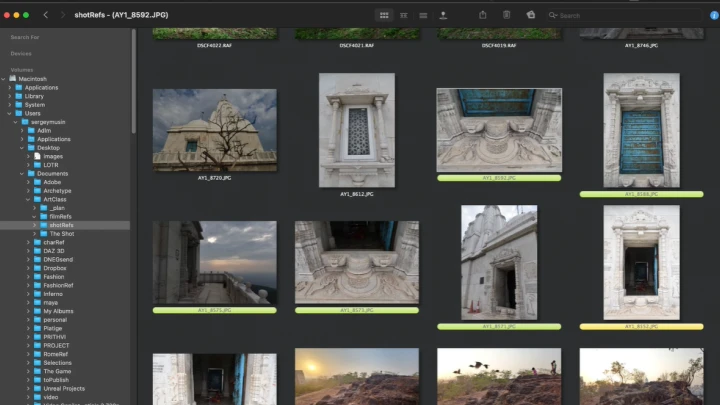Viewport: 720px width, 405px height.
Task: Click the green label bar of AY1_8588.JPG
Action: point(641,194)
